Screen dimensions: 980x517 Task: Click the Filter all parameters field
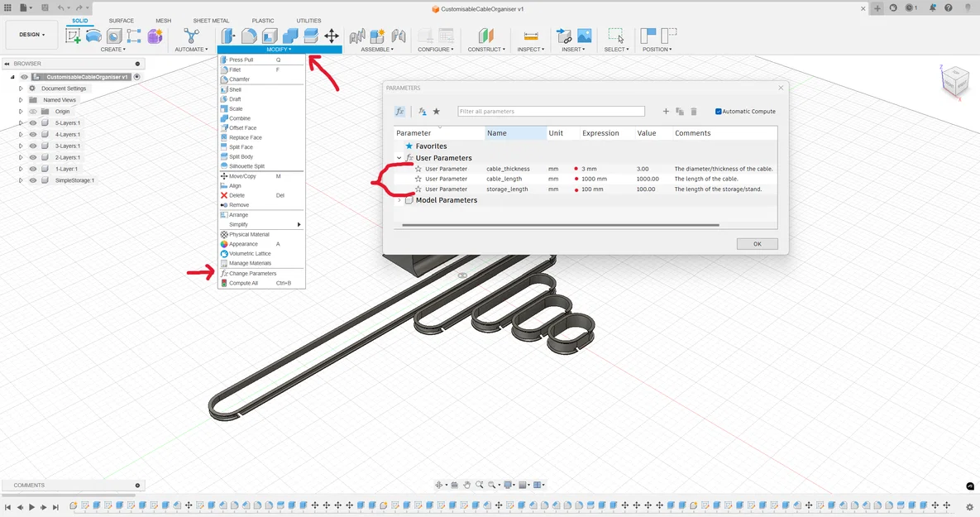[551, 112]
